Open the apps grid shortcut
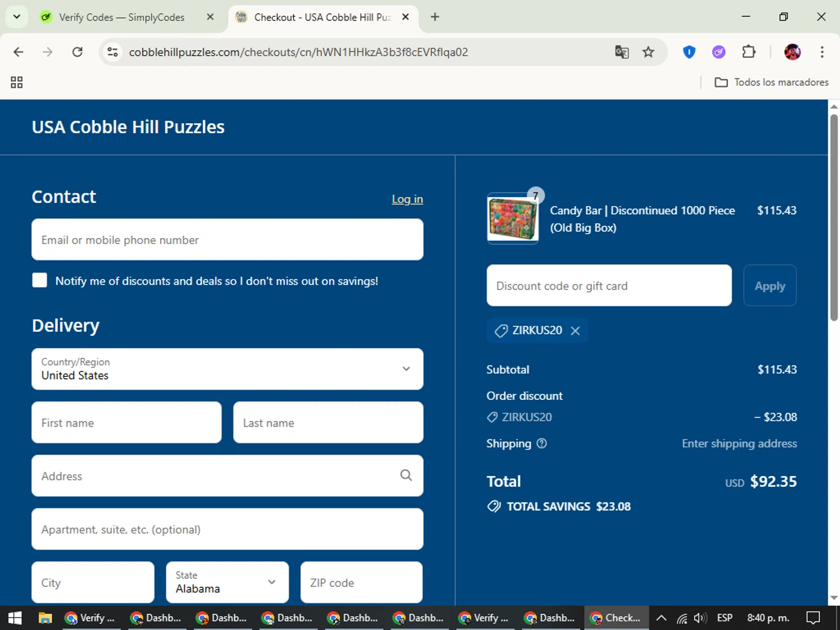This screenshot has width=840, height=630. point(17,82)
